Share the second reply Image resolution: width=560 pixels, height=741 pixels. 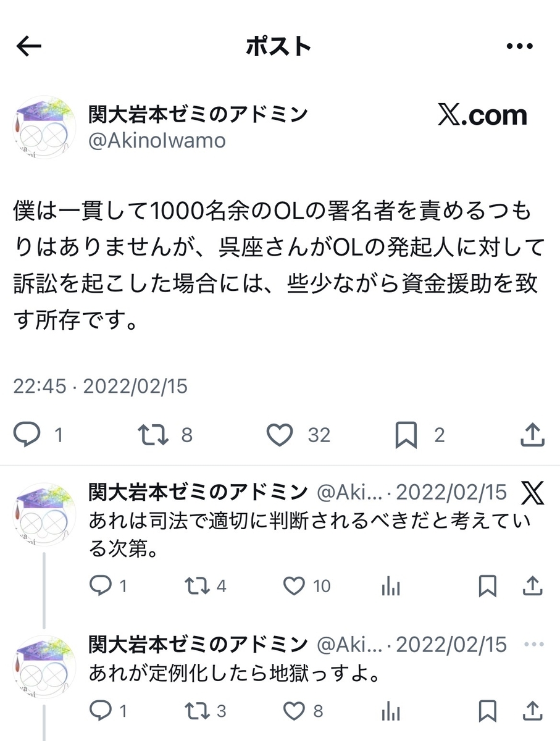click(532, 710)
